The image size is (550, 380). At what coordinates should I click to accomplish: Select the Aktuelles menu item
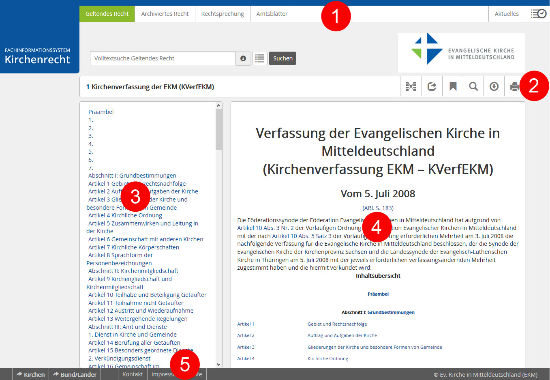point(506,14)
